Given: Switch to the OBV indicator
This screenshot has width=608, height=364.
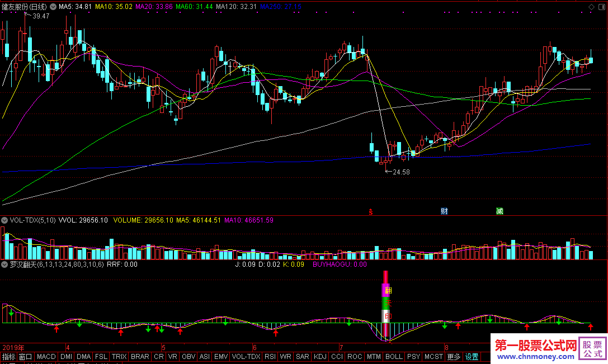Looking at the screenshot, I should click(x=188, y=357).
